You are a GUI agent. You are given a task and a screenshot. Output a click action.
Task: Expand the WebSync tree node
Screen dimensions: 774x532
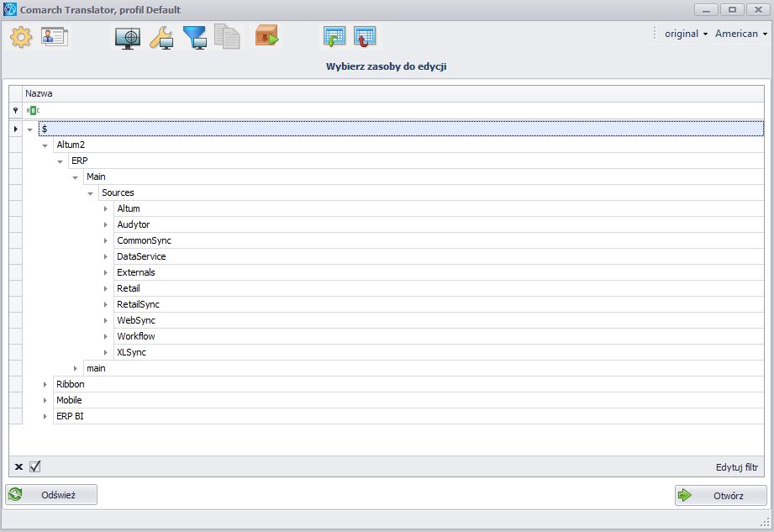(x=106, y=321)
